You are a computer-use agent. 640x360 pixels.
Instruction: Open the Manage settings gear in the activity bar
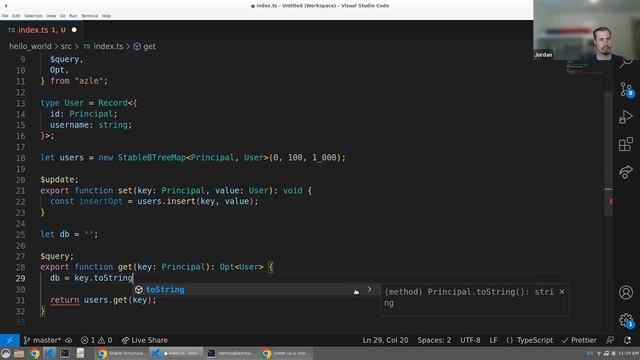[625, 320]
